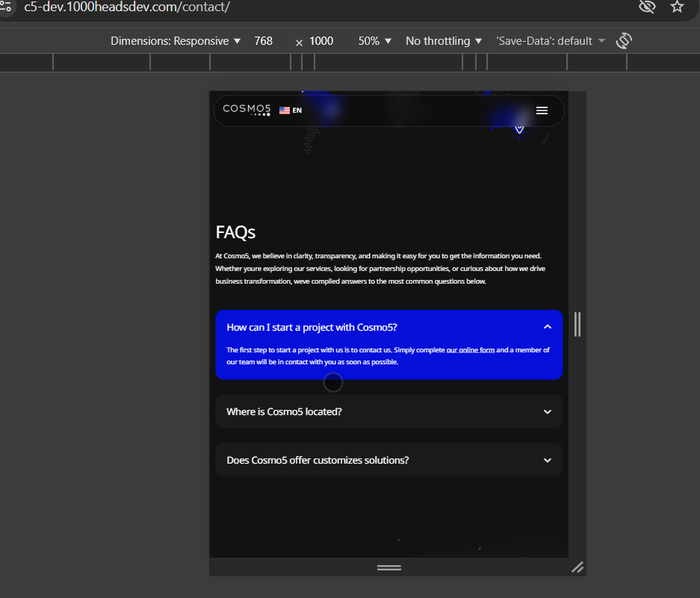700x598 pixels.
Task: Click the bookmark star icon
Action: [677, 7]
